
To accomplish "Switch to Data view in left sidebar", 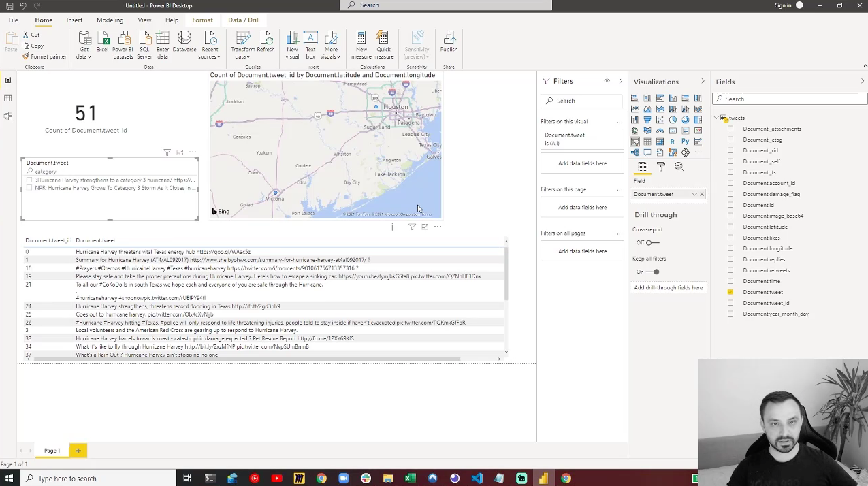I will pyautogui.click(x=8, y=98).
